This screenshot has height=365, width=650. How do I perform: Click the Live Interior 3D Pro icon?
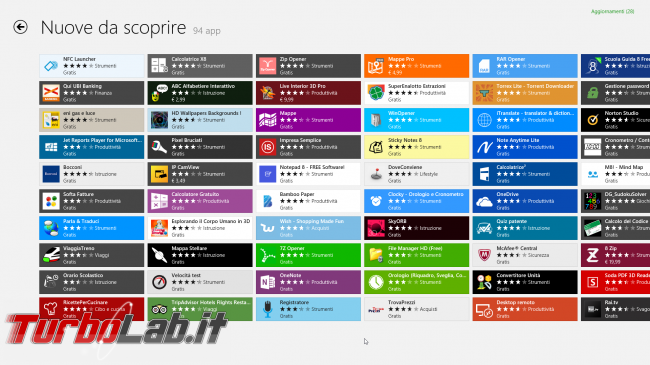[267, 93]
